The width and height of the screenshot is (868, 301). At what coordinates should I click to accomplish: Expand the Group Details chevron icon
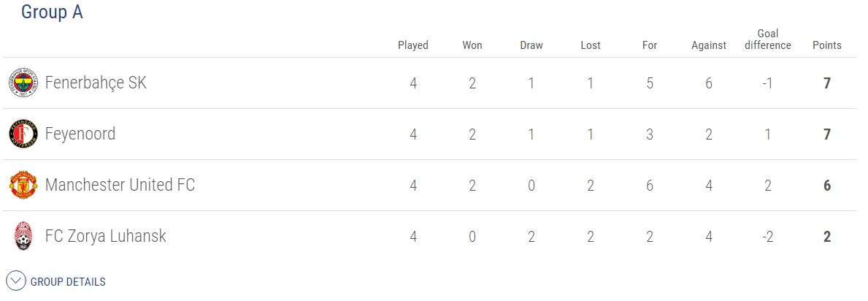click(x=16, y=281)
